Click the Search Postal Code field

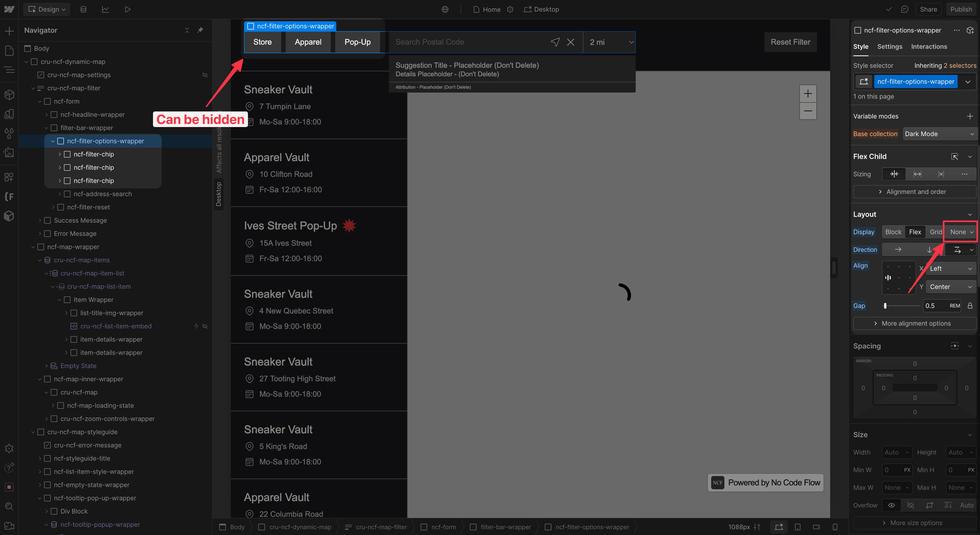pos(470,42)
